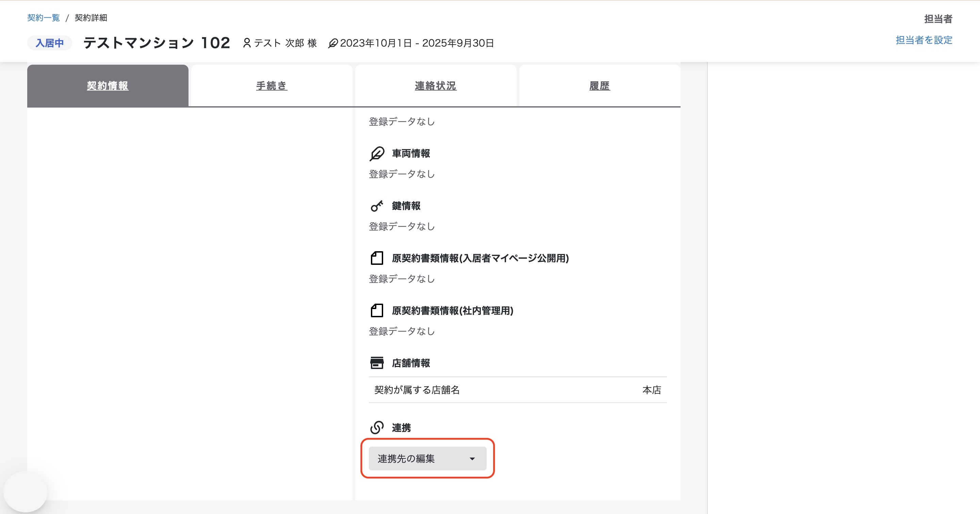Click the round floating button at bottom left
Viewport: 980px width, 514px height.
(x=26, y=492)
